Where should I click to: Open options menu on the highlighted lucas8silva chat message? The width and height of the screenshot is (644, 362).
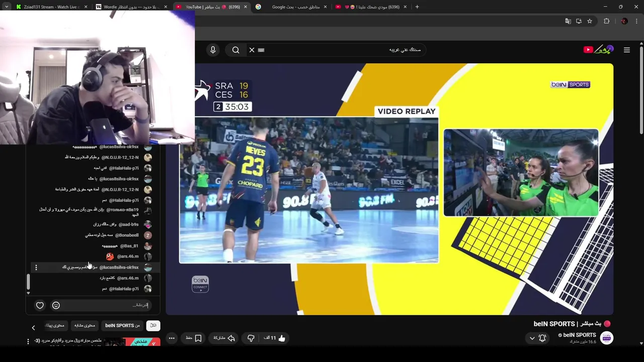pyautogui.click(x=36, y=267)
